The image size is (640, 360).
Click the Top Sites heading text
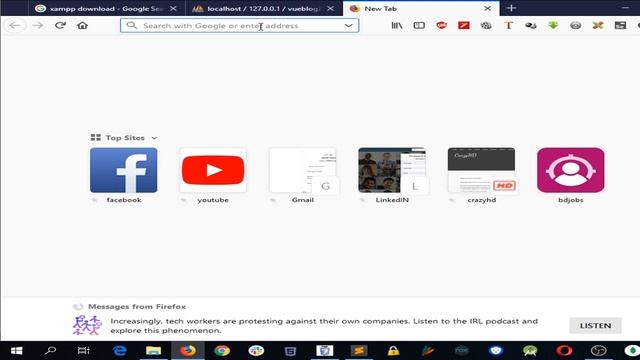[x=125, y=138]
